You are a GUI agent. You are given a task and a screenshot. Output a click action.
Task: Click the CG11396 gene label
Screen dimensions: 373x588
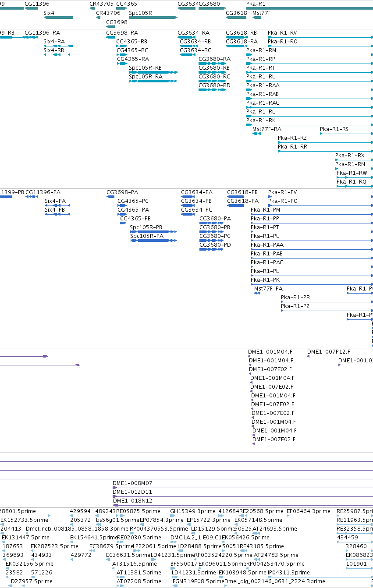point(37,4)
